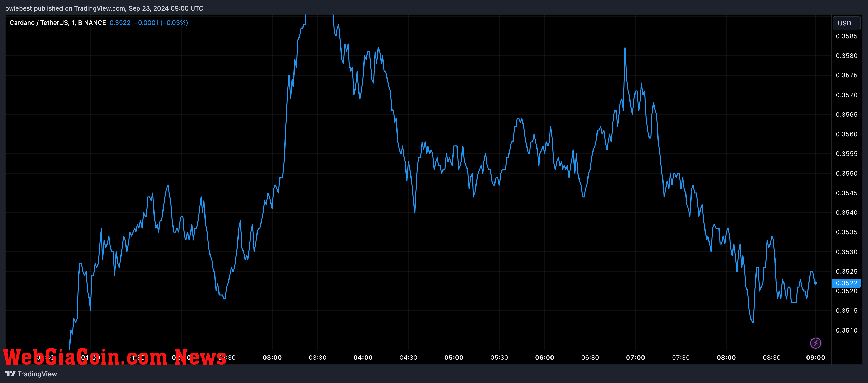
Task: Click the 0.3550 price axis label
Action: pyautogui.click(x=846, y=174)
